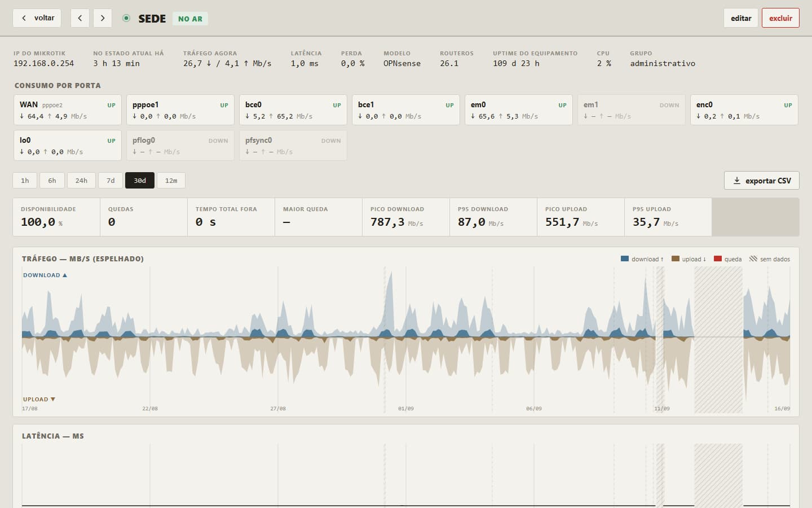Click the Latência — ms chart title
Screen dimensions: 812x508
(53, 436)
